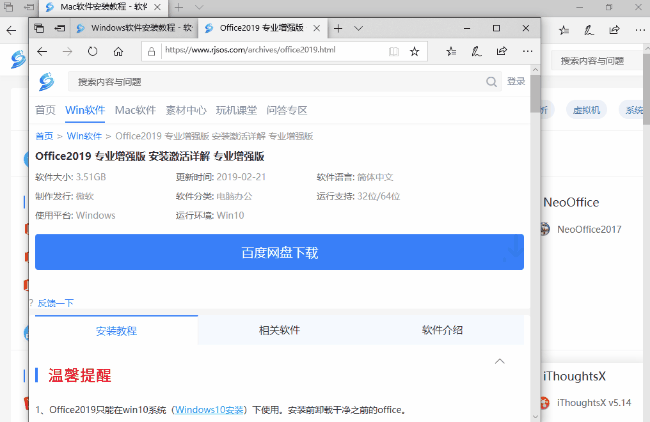Select 相关软件 tab
This screenshot has width=650, height=422.
(x=279, y=330)
